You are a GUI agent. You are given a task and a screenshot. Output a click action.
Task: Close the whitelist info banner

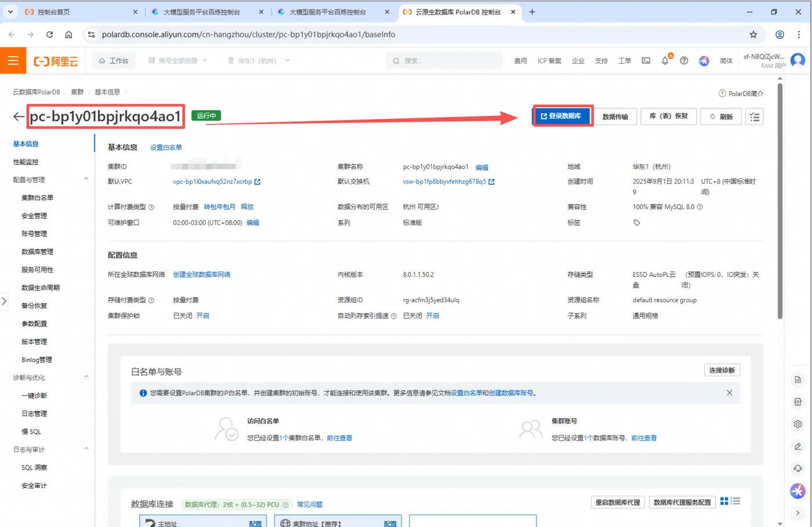(730, 392)
